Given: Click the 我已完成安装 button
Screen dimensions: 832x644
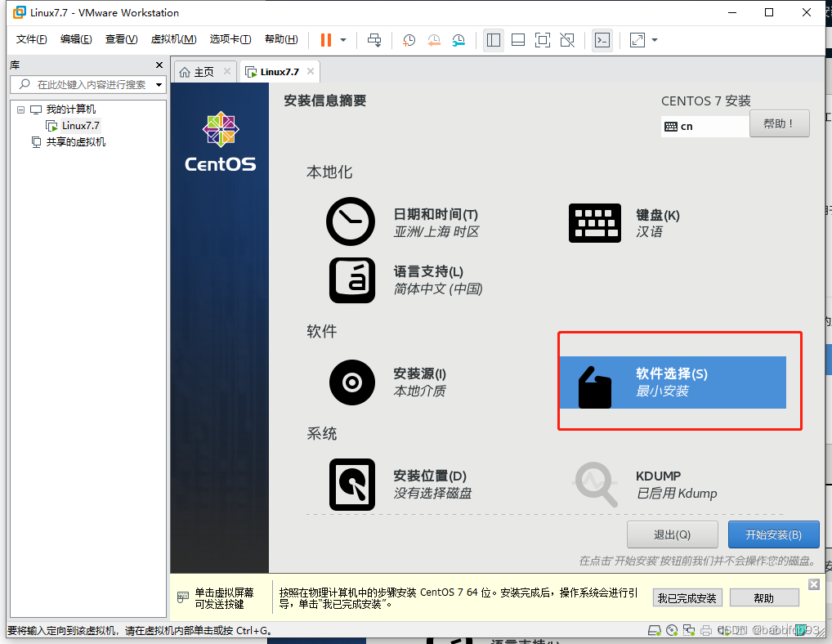Looking at the screenshot, I should (x=687, y=598).
